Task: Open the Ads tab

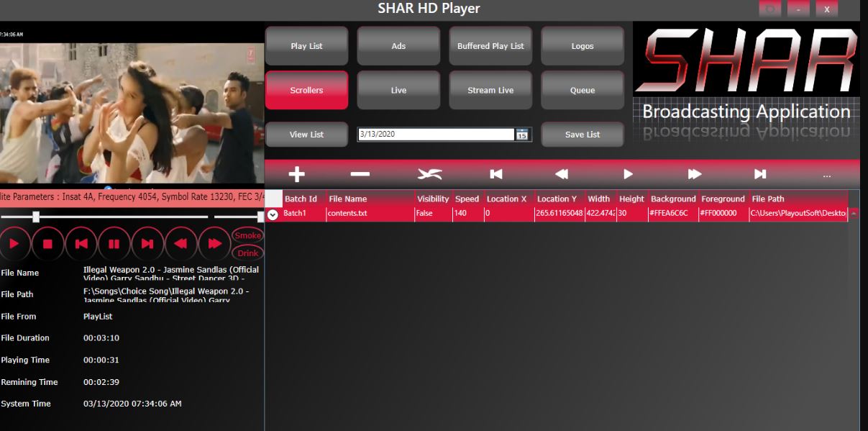Action: (x=398, y=46)
